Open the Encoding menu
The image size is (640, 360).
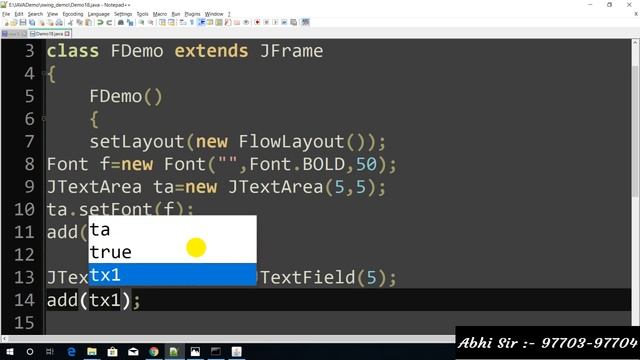pos(73,14)
